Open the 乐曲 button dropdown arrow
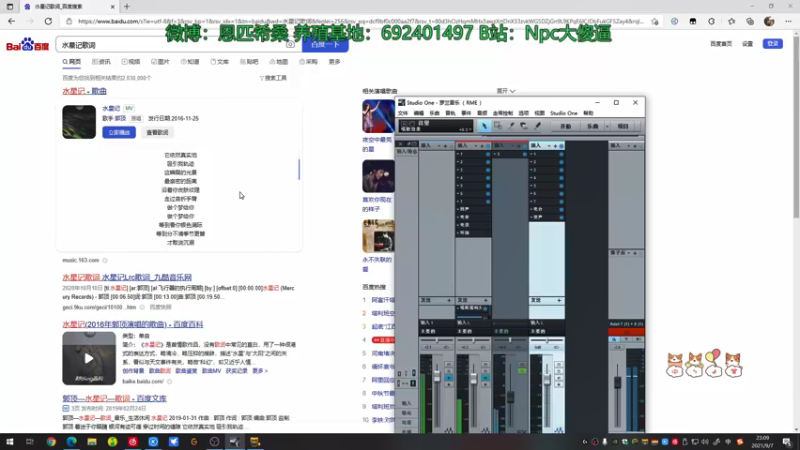 tap(607, 127)
